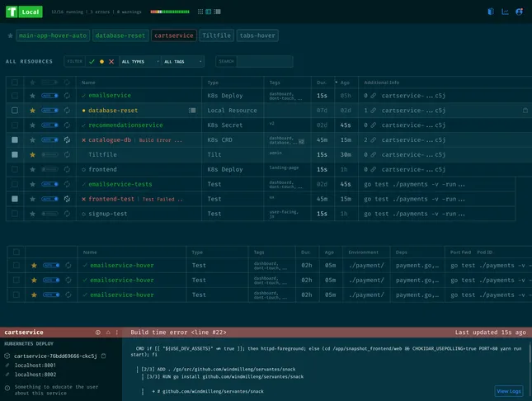Open endpoint link icon in catalogue-db row

[x=373, y=140]
